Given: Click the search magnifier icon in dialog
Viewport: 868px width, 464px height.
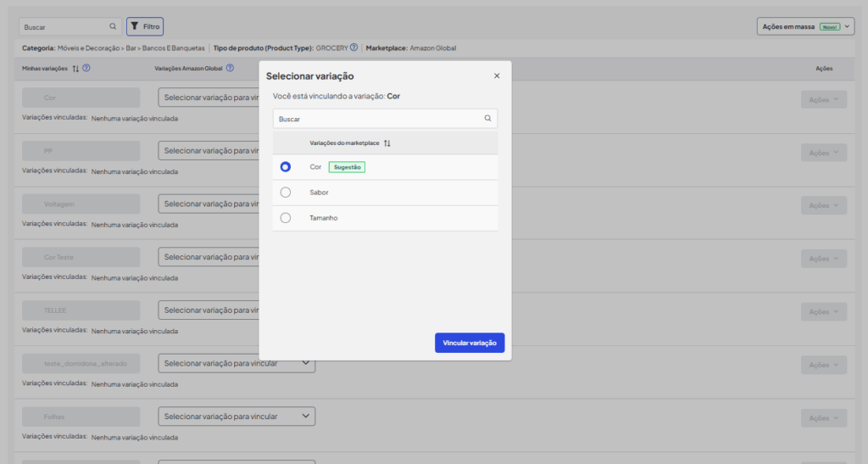Looking at the screenshot, I should (487, 119).
